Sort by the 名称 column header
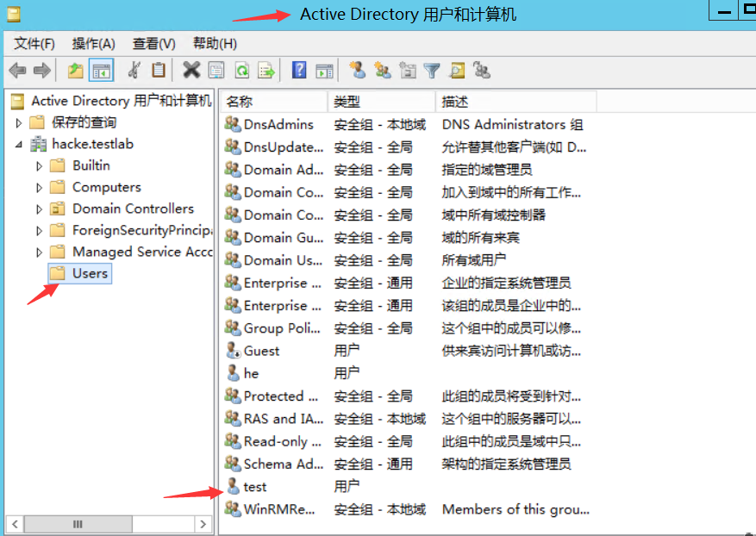Image resolution: width=756 pixels, height=536 pixels. [x=274, y=102]
